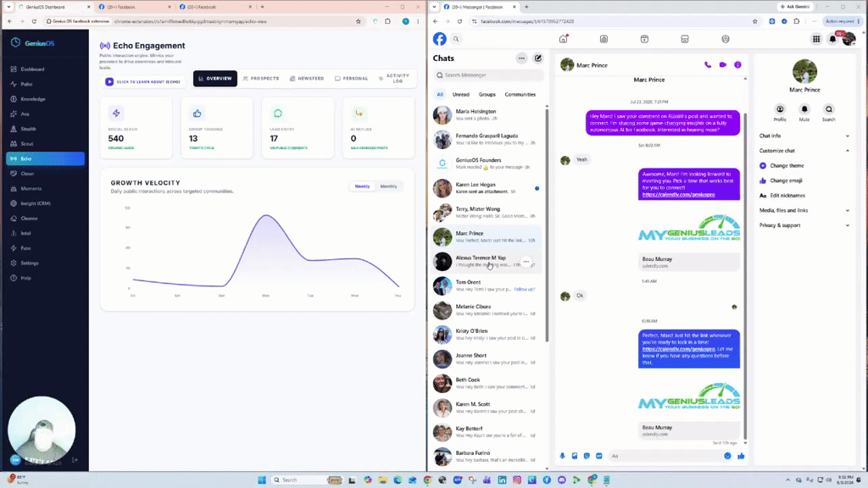Click the Facebook logo icon
868x488 pixels.
pyautogui.click(x=440, y=39)
